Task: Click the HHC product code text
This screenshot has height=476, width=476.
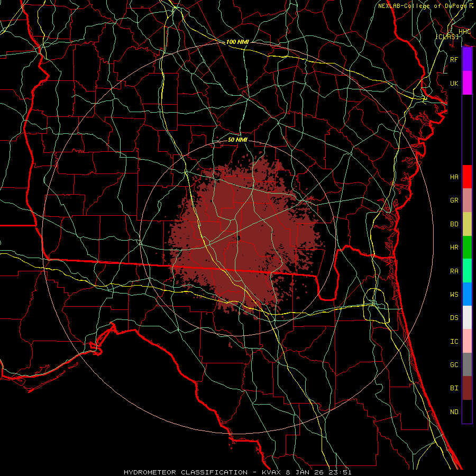Action: [x=464, y=32]
